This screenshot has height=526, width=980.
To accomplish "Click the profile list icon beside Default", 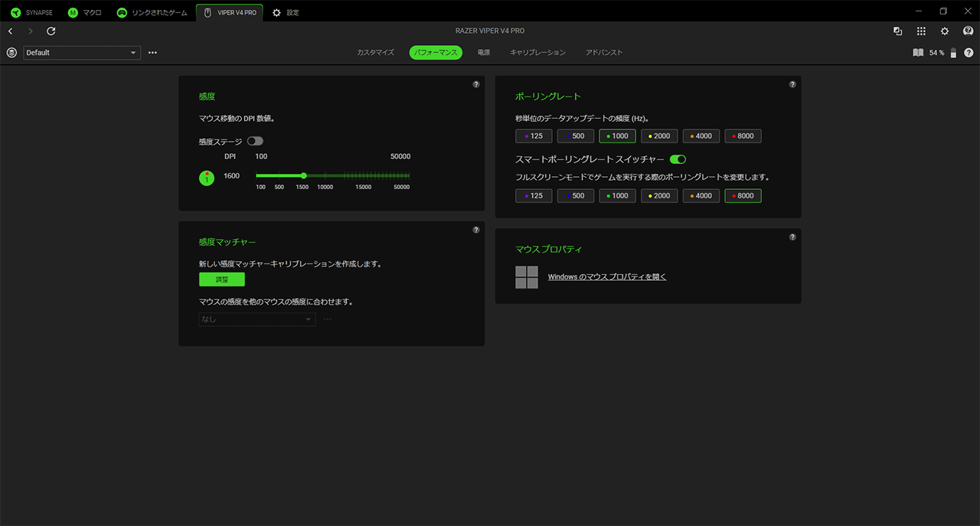I will click(x=11, y=53).
